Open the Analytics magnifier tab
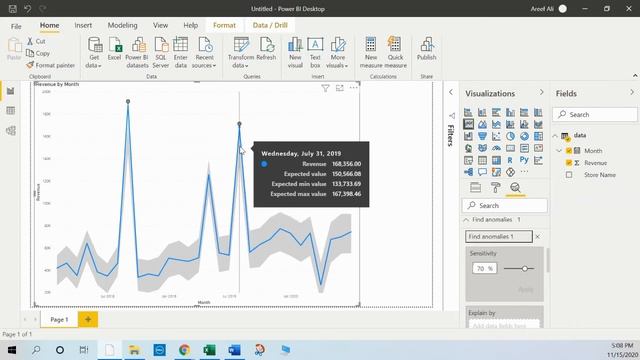The height and width of the screenshot is (360, 640). click(515, 187)
